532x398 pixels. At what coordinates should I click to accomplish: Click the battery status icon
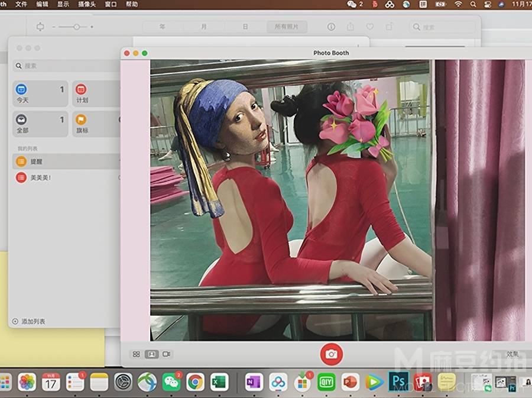[x=441, y=4]
